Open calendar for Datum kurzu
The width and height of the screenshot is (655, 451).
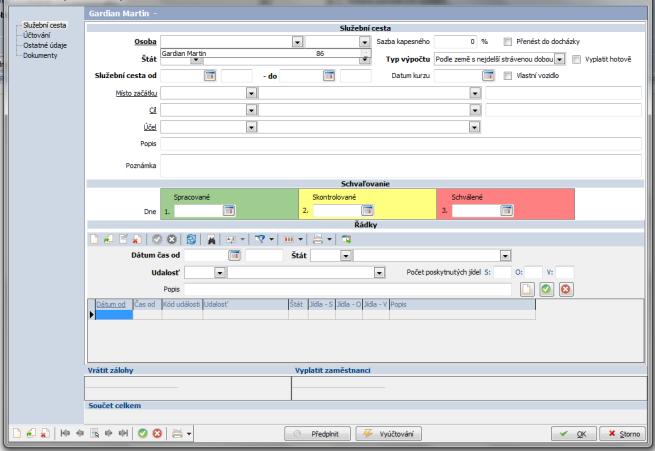click(488, 76)
